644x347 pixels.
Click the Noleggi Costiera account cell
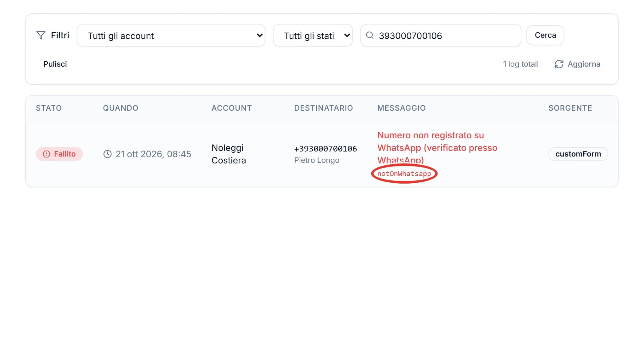click(229, 154)
